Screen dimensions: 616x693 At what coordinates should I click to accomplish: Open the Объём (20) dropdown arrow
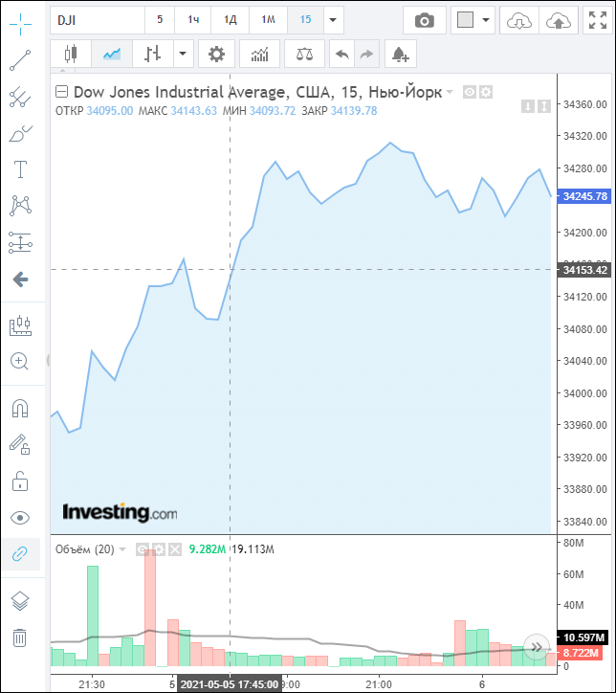point(122,549)
